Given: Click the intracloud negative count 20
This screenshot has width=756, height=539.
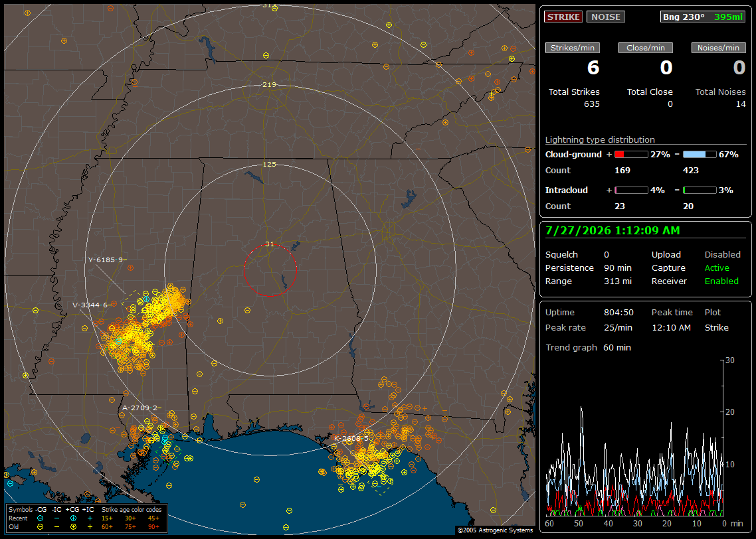Looking at the screenshot, I should [x=688, y=206].
